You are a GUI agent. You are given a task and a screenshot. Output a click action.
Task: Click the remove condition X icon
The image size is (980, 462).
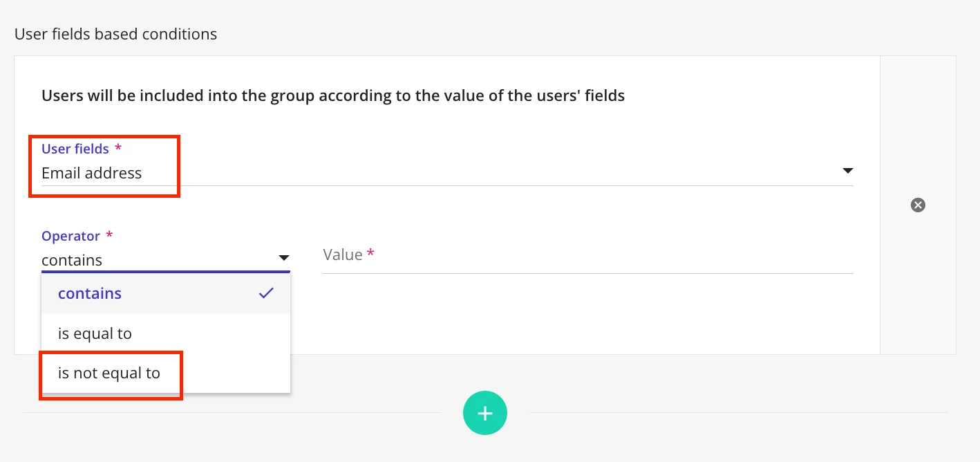tap(918, 205)
